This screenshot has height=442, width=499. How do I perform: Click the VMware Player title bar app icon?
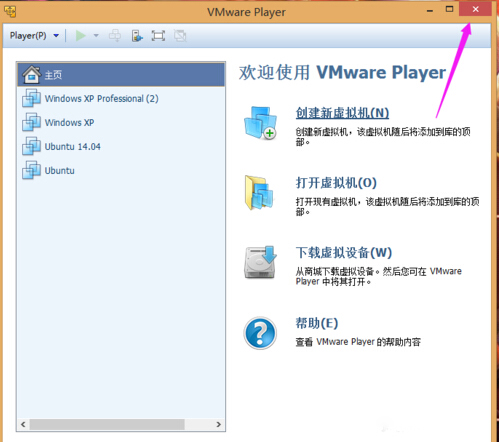10,12
